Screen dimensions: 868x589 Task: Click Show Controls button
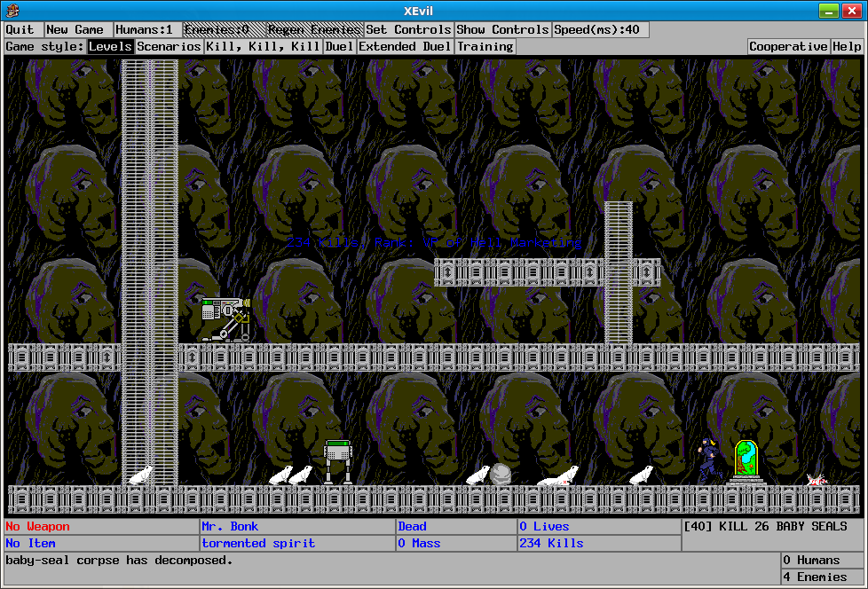[x=502, y=30]
